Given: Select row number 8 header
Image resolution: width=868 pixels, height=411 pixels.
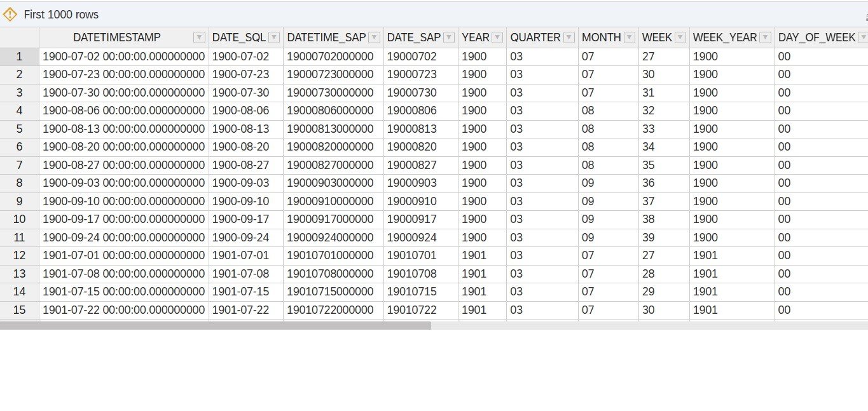Looking at the screenshot, I should pos(19,183).
